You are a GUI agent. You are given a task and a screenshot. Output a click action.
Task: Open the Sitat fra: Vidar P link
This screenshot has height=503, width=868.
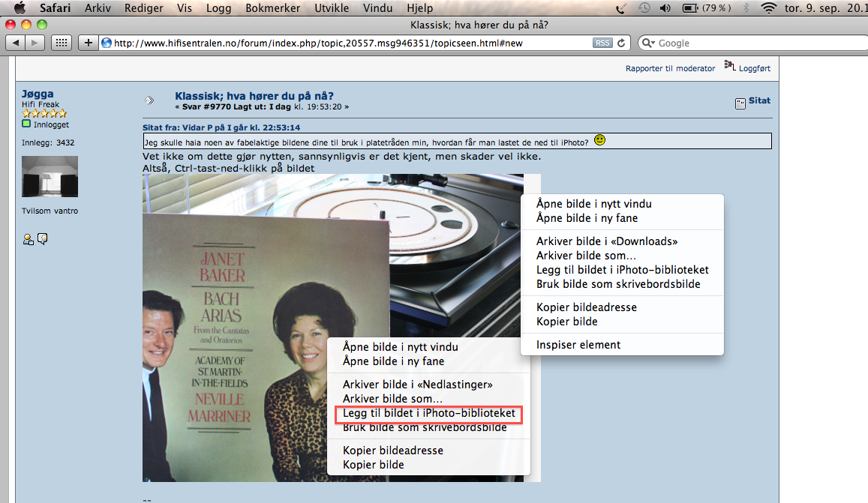(221, 127)
